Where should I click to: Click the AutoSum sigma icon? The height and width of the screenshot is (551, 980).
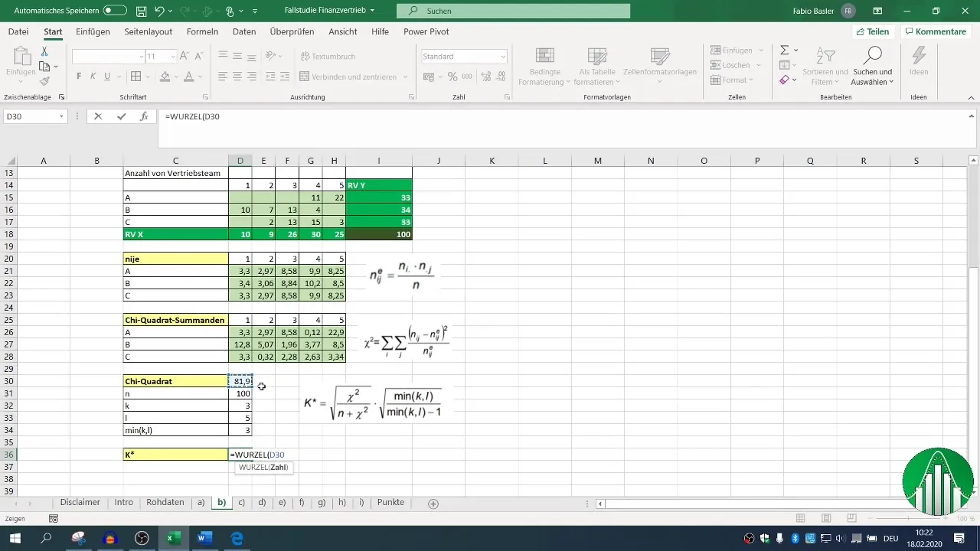[784, 51]
